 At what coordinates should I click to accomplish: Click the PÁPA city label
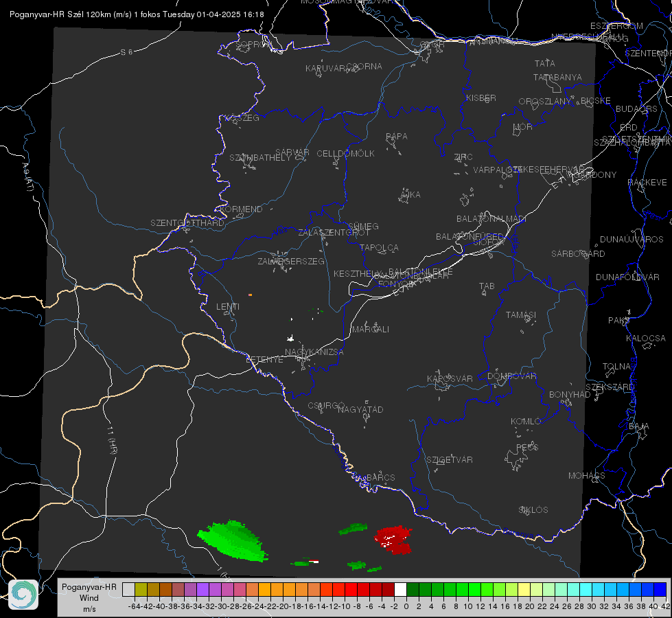397,137
